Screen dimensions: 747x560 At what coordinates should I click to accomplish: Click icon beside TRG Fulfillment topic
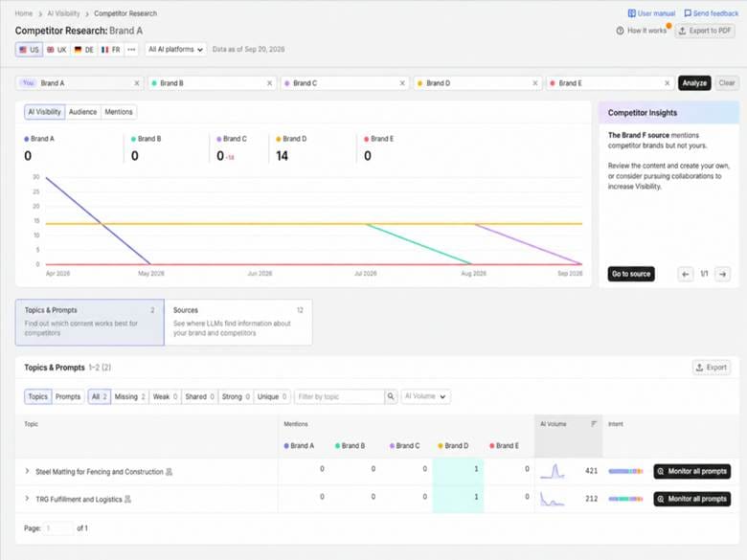pos(127,500)
